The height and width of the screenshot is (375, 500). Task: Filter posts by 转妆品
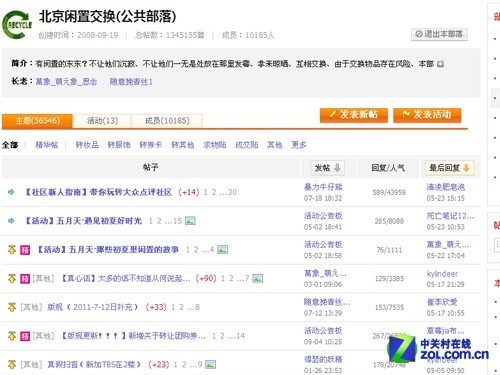tap(87, 145)
